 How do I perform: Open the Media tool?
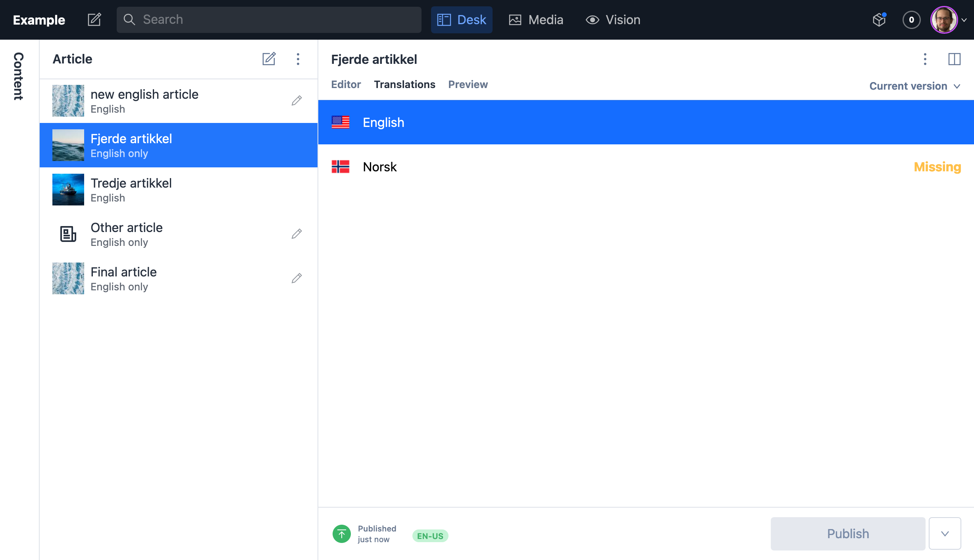pyautogui.click(x=536, y=19)
